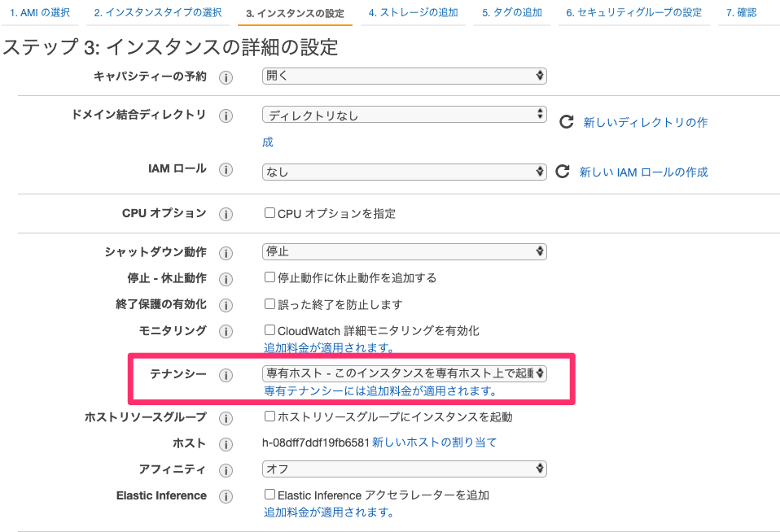Open 新しい IAM ロールの作成 link
Viewport: 780px width, 532px height.
point(642,172)
